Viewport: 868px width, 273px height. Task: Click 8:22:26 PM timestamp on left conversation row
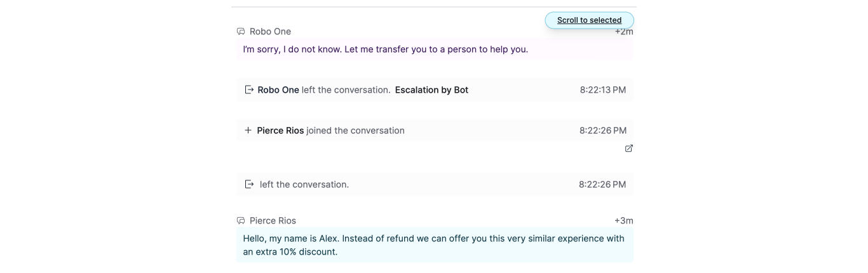(x=602, y=185)
